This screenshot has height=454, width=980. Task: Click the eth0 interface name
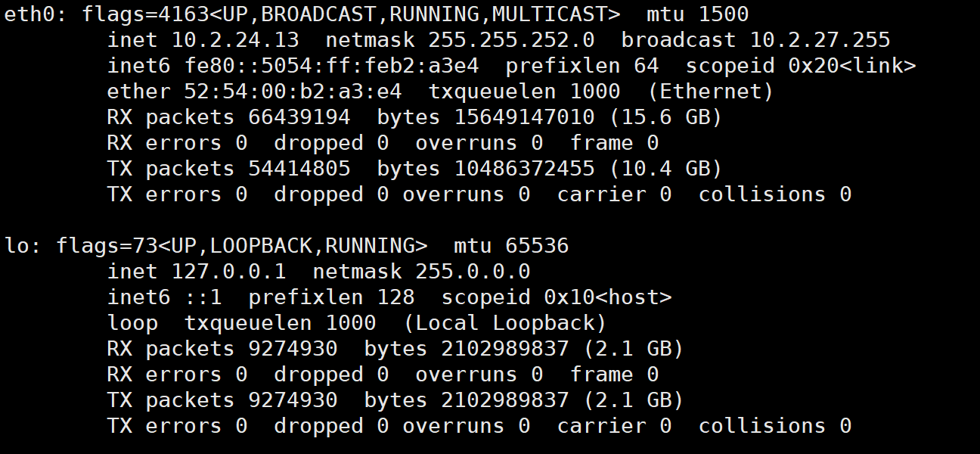pyautogui.click(x=29, y=14)
